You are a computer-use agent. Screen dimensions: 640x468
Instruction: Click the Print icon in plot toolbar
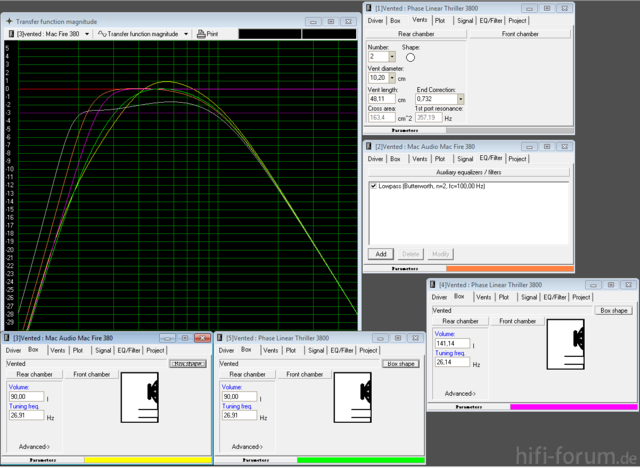(x=201, y=34)
